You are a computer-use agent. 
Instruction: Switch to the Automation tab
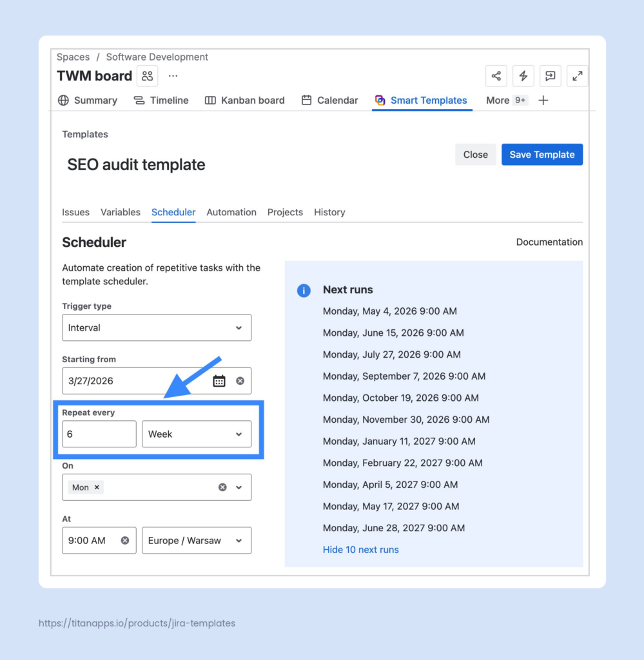click(231, 212)
